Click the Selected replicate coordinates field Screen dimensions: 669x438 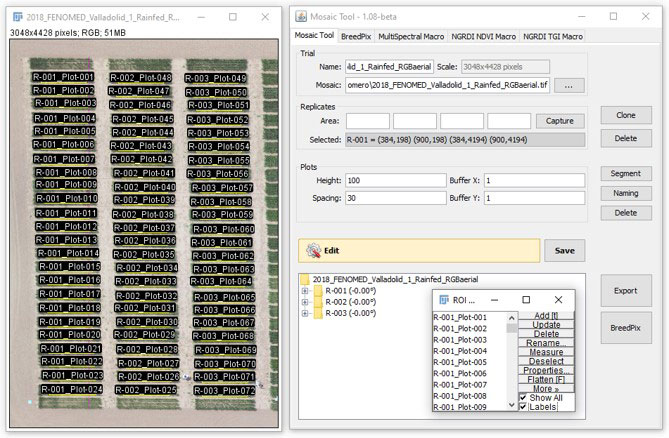(x=465, y=140)
